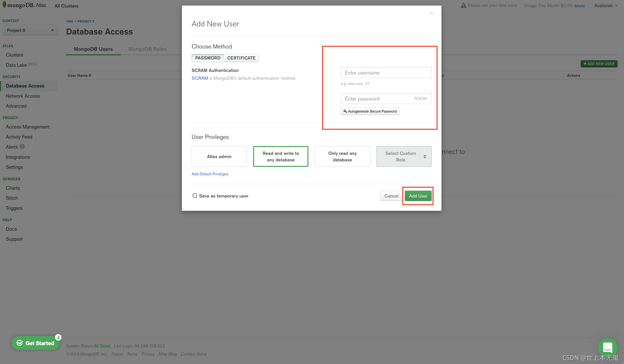Open the Project 0 context dropdown
Image resolution: width=624 pixels, height=364 pixels.
click(30, 30)
